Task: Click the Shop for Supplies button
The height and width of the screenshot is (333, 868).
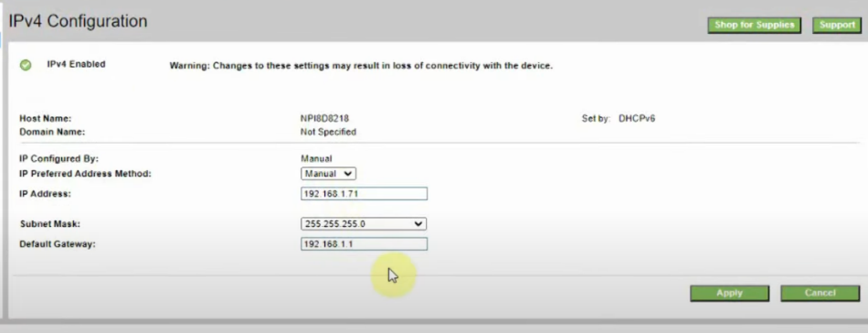Action: click(x=754, y=25)
